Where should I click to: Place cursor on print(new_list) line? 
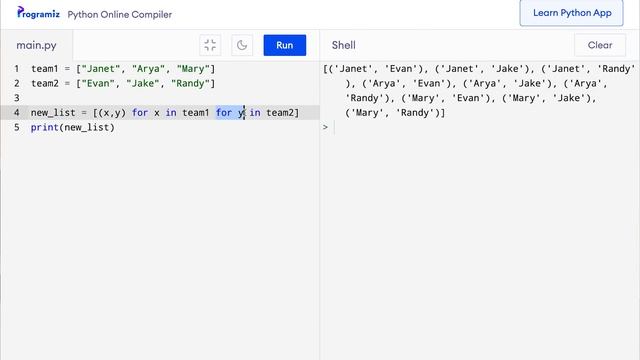coord(73,127)
